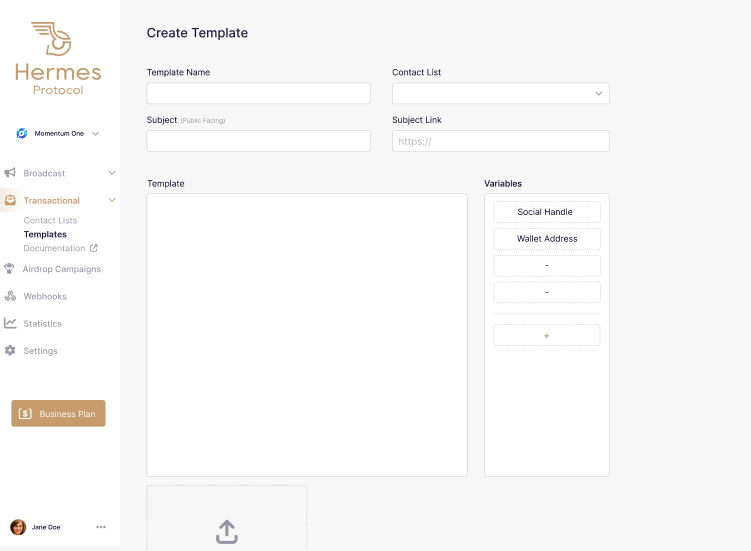Insert the Social Handle variable
This screenshot has width=751, height=551.
[x=546, y=212]
